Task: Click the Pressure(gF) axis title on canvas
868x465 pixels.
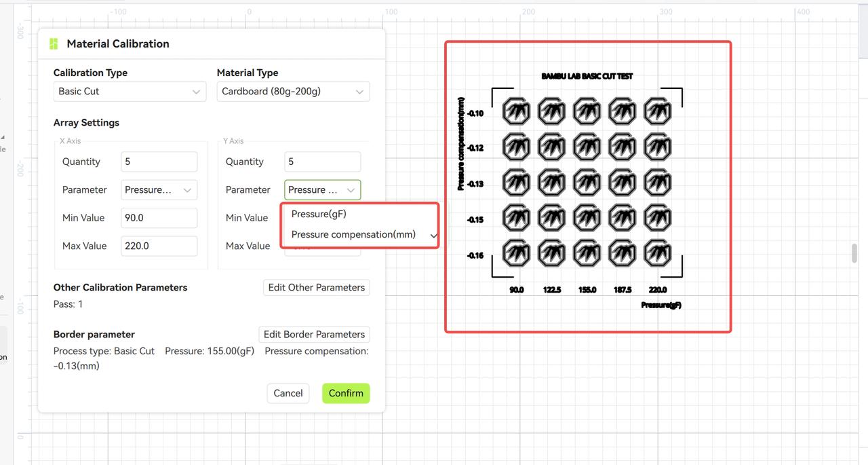Action: (x=661, y=305)
